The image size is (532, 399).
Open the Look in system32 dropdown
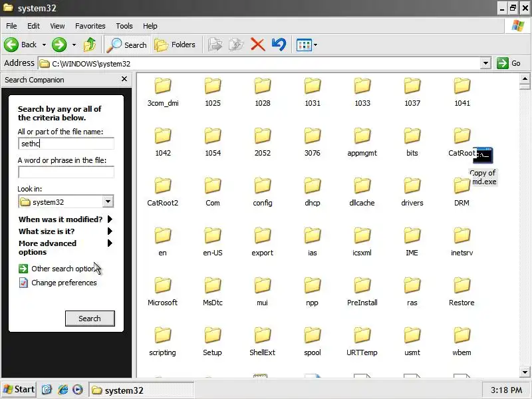coord(108,201)
